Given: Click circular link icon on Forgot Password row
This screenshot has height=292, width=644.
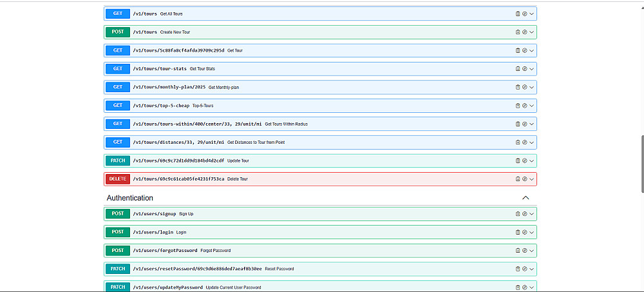Looking at the screenshot, I should (x=524, y=251).
